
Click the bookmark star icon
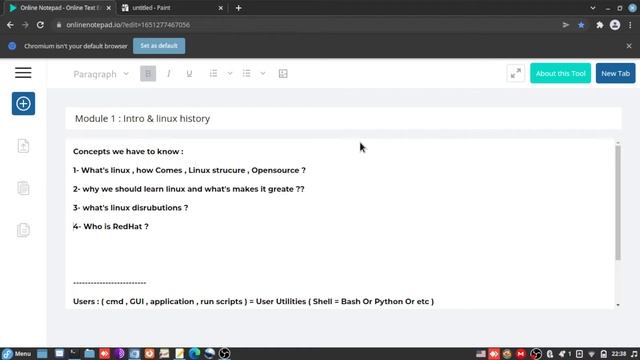tap(581, 25)
